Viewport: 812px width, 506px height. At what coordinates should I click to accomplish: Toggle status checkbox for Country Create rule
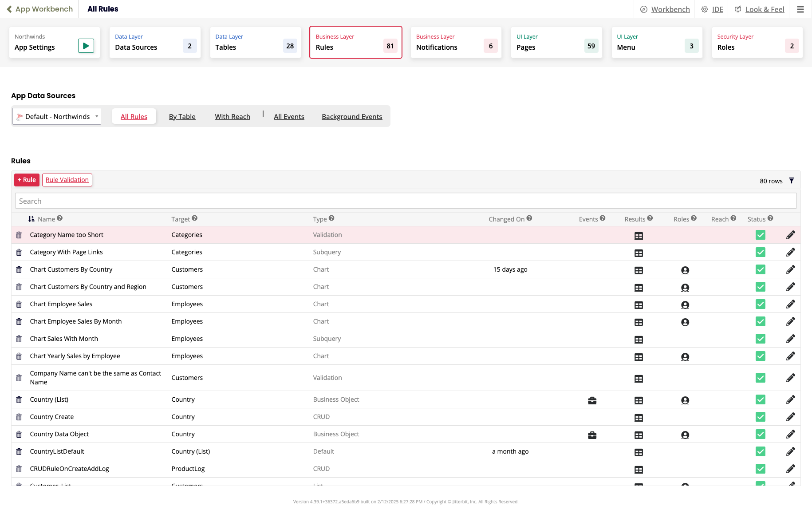pyautogui.click(x=761, y=417)
